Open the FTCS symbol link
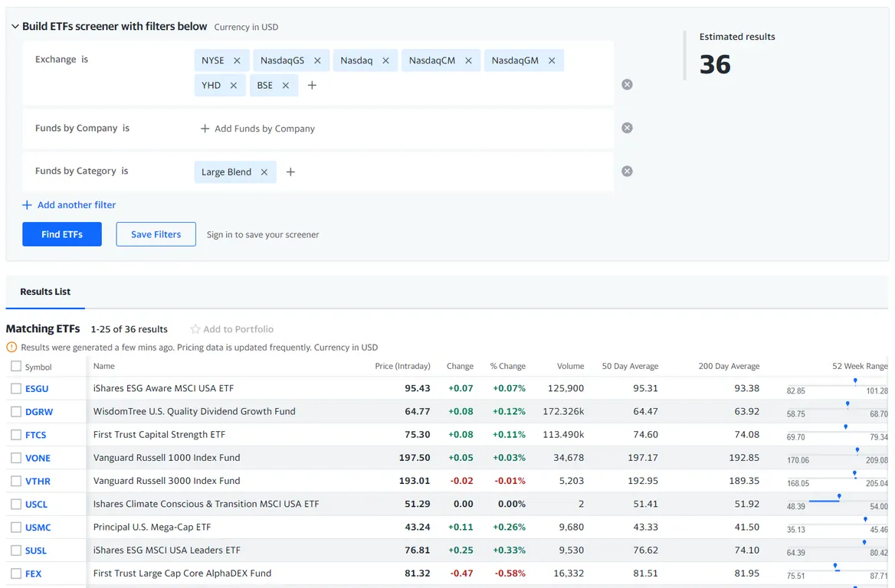895x588 pixels. 35,435
